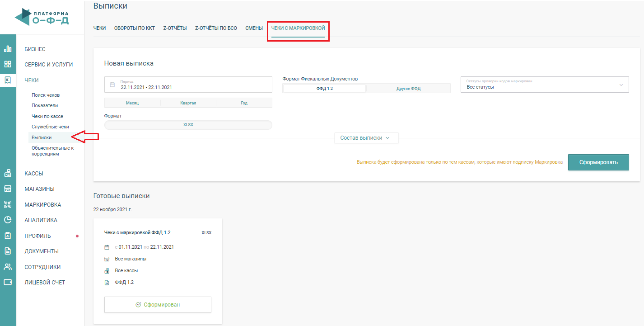Image resolution: width=644 pixels, height=326 pixels.
Task: Switch to Другие ФФД format
Action: pos(408,89)
